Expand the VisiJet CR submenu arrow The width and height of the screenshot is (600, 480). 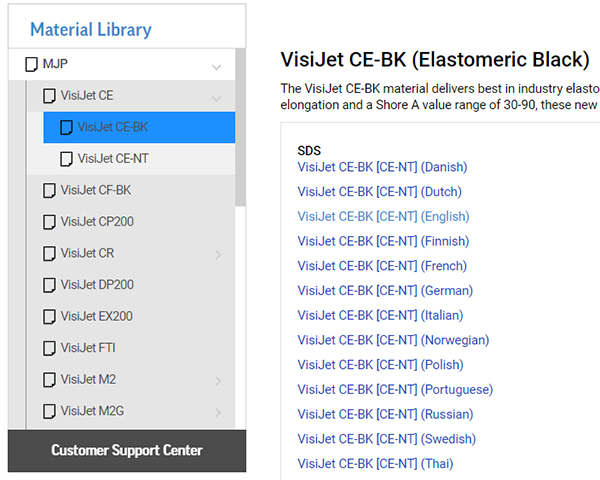tap(218, 255)
